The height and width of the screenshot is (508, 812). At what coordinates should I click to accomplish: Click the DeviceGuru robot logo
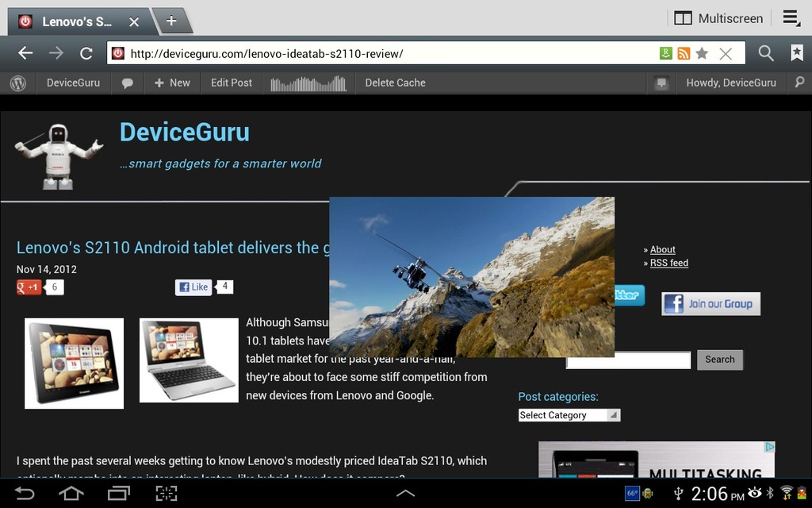(x=59, y=156)
